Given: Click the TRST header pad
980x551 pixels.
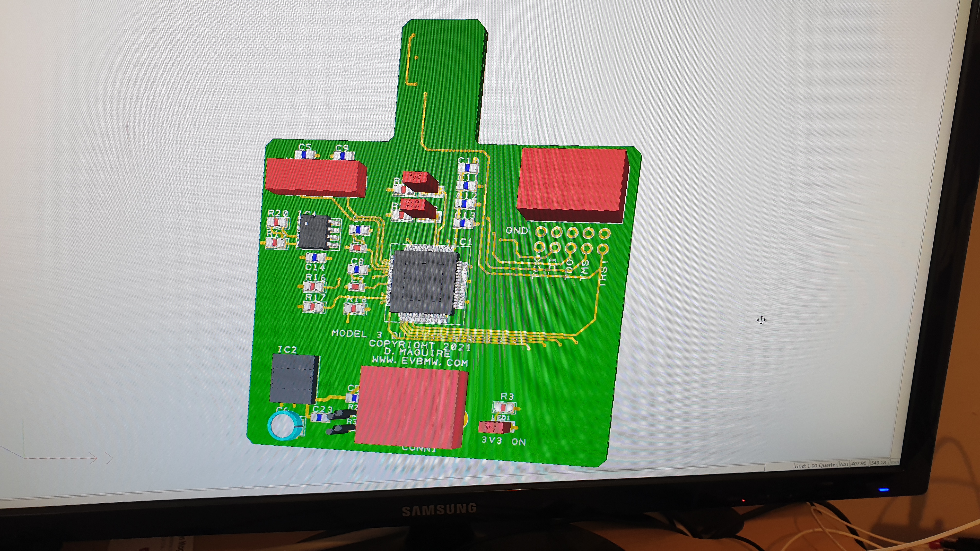Looking at the screenshot, I should pos(603,249).
